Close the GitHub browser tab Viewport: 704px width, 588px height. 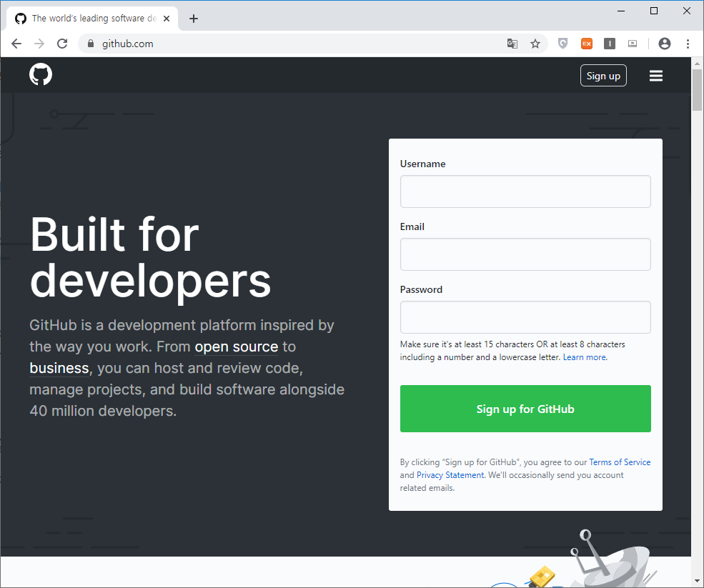tap(167, 19)
